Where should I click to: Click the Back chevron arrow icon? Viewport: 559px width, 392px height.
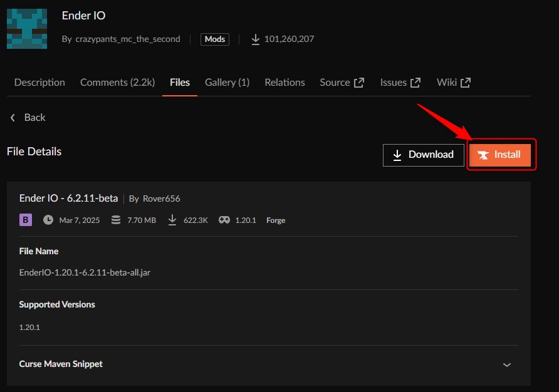click(x=13, y=118)
